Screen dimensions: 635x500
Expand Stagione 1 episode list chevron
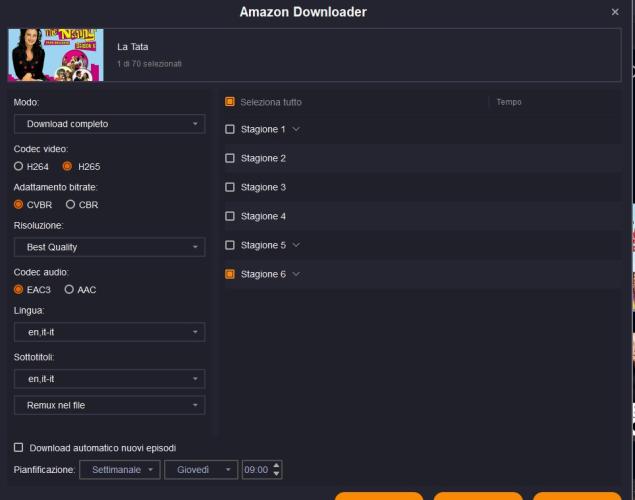(x=296, y=129)
